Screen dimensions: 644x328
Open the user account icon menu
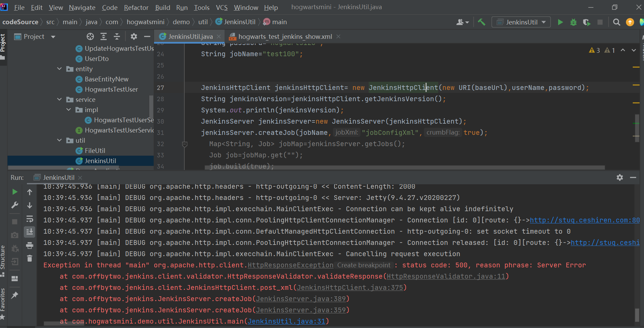[x=462, y=22]
